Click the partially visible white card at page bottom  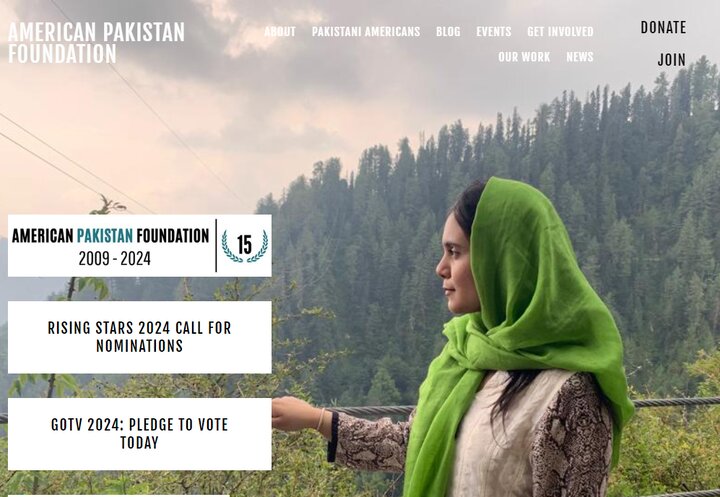point(118,496)
